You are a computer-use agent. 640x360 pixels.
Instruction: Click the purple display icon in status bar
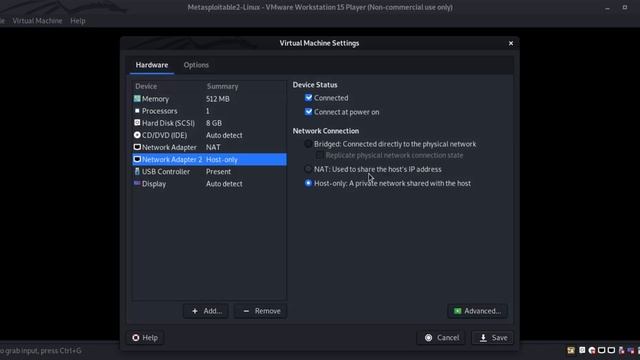pos(631,350)
